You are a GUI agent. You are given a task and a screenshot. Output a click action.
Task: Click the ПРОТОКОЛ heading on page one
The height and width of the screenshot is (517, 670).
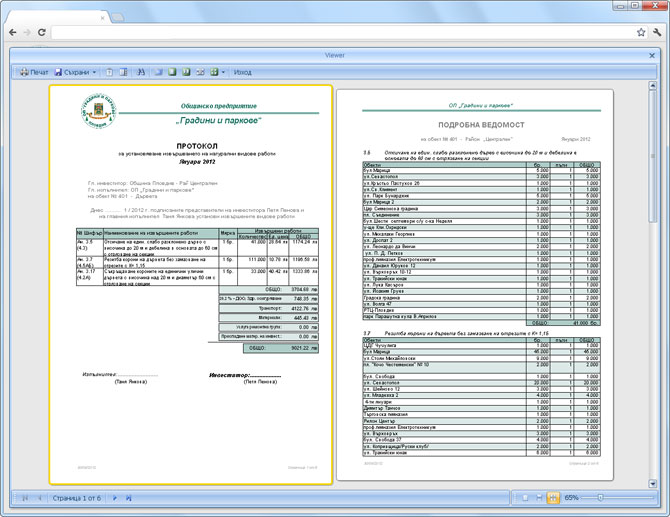197,146
